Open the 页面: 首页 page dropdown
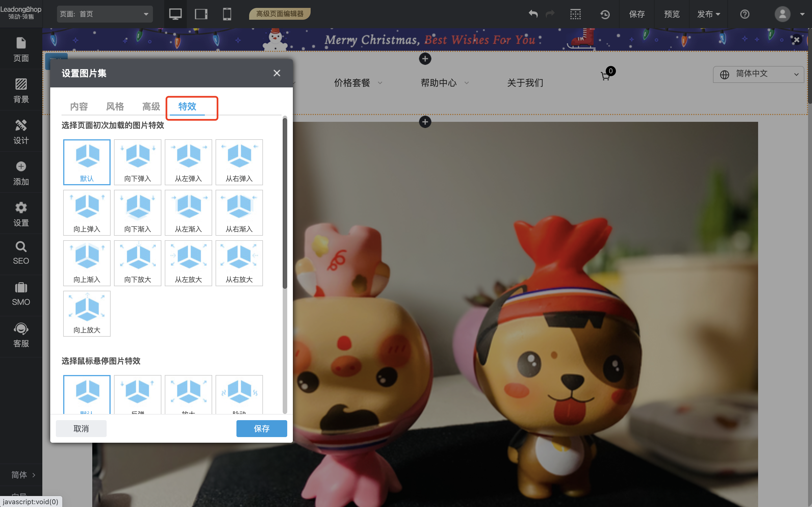This screenshot has width=812, height=507. [105, 14]
